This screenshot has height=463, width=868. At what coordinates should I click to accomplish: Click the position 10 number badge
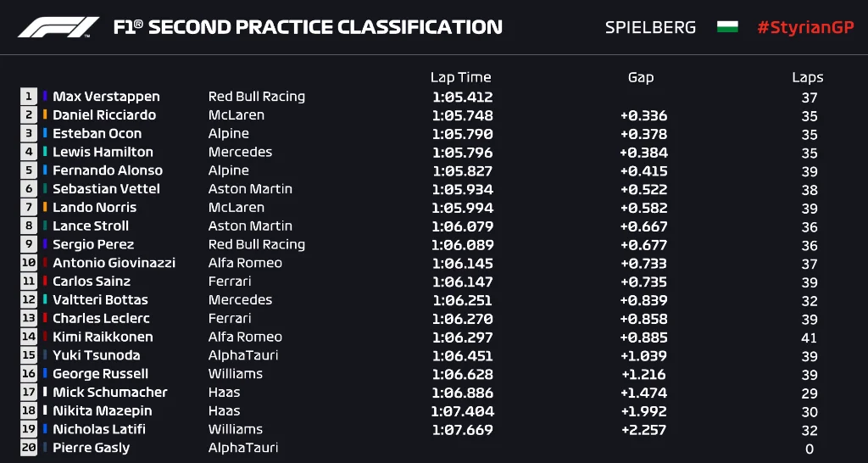30,263
